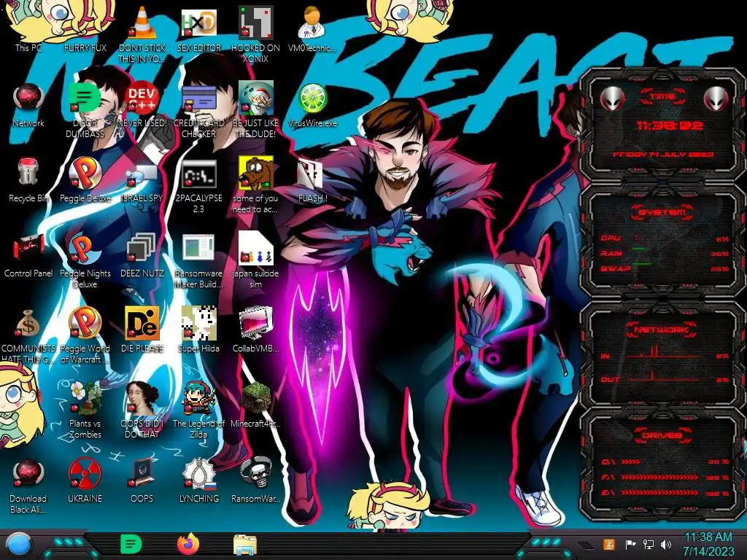Click the LYNCHING noose icon

[198, 480]
